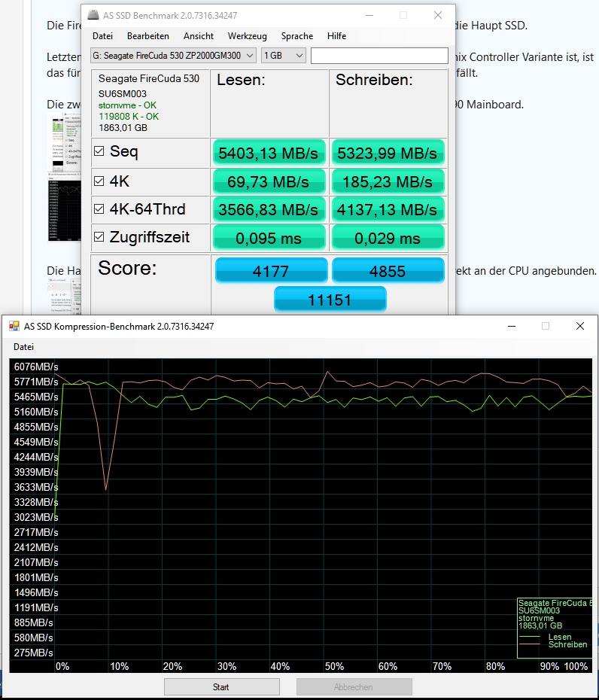Close the AS SSD Benchmark window
This screenshot has height=700, width=599.
coord(438,15)
